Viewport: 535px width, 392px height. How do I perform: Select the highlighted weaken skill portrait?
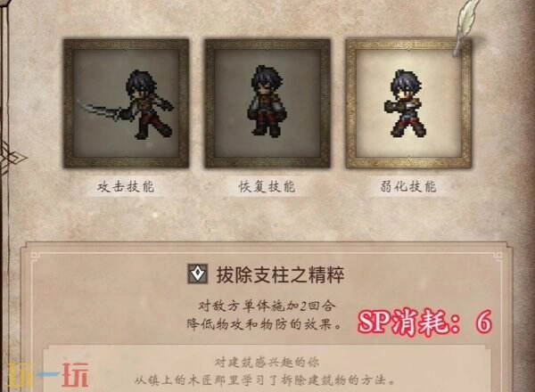pos(408,103)
